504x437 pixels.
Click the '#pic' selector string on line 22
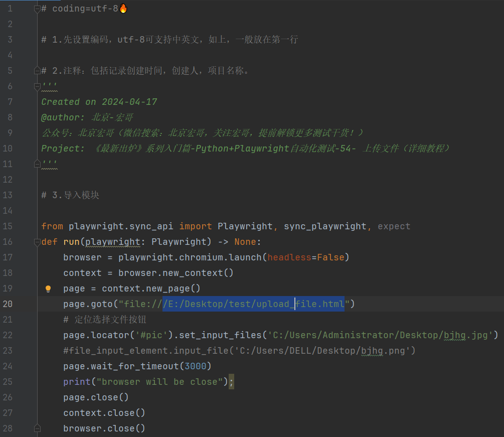[x=152, y=335]
